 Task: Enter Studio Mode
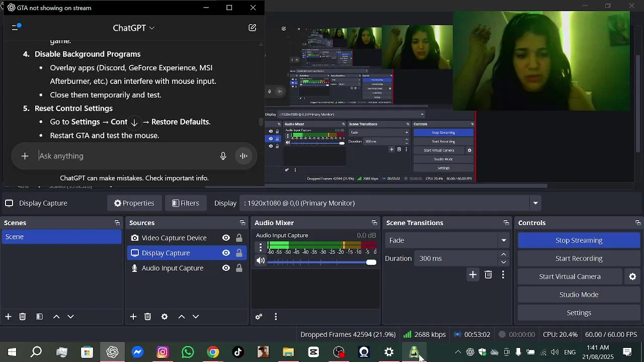[579, 295]
